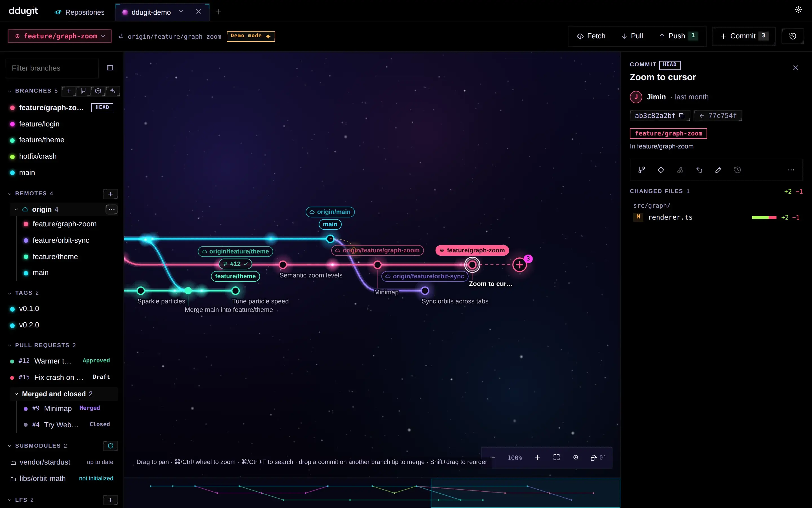Open renderer.ts in changed files
The width and height of the screenshot is (812, 508).
[x=716, y=217]
